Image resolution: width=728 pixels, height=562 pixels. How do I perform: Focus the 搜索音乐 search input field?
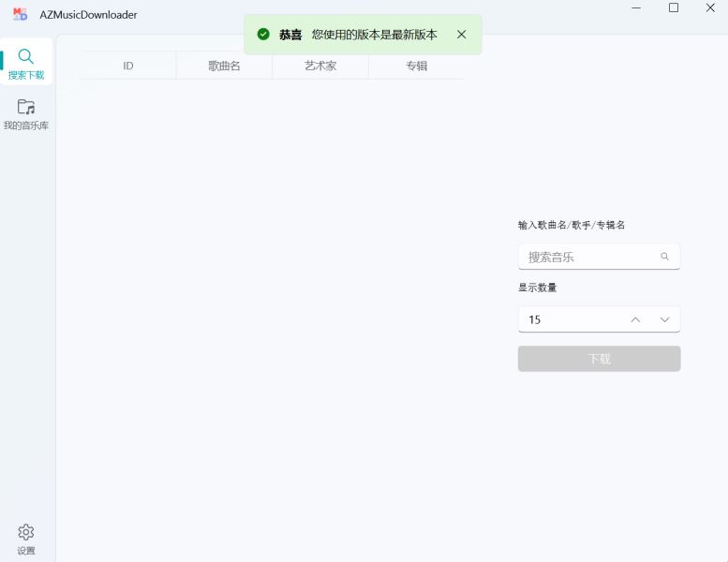click(x=599, y=257)
